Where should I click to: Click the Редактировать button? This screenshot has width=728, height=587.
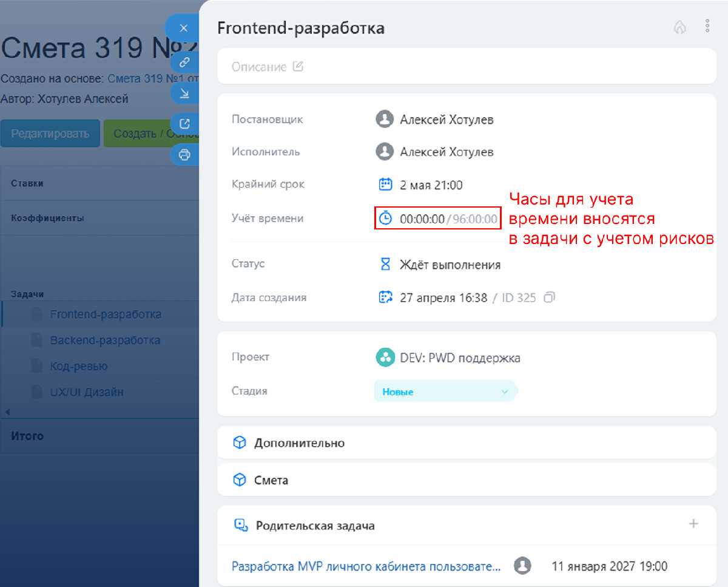50,134
